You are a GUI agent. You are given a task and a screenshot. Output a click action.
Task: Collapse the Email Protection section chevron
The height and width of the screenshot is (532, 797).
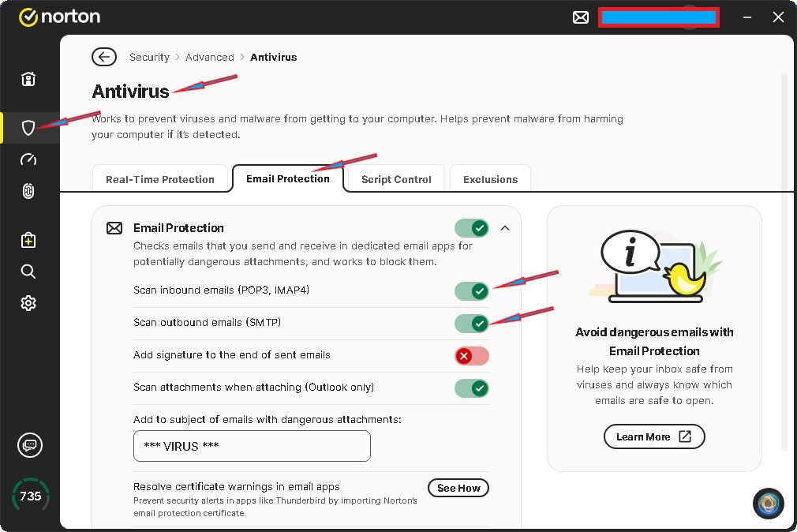tap(505, 228)
